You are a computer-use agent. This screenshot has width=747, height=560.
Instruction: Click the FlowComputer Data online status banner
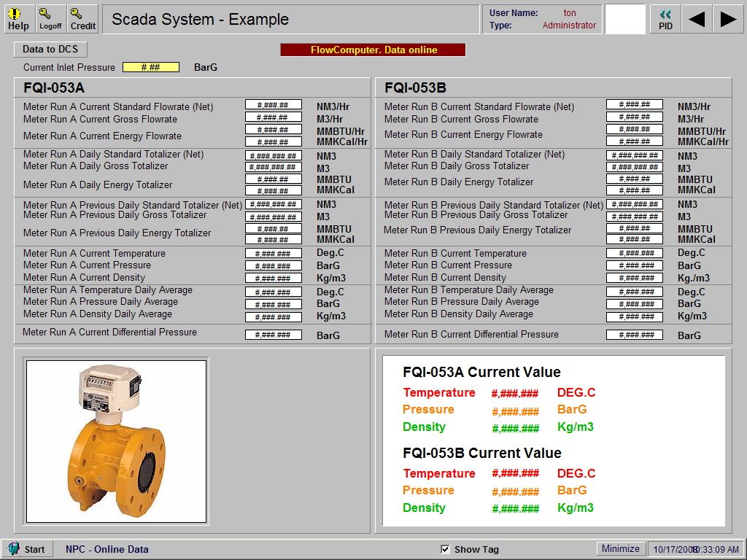pos(373,50)
